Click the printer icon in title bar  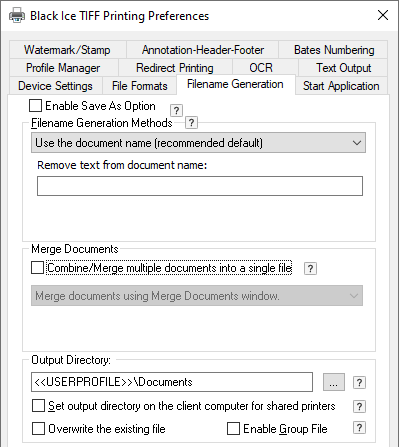click(17, 16)
